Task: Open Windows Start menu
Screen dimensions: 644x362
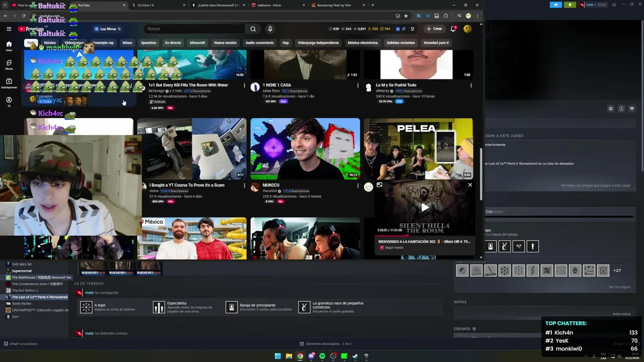Action: coord(278,356)
